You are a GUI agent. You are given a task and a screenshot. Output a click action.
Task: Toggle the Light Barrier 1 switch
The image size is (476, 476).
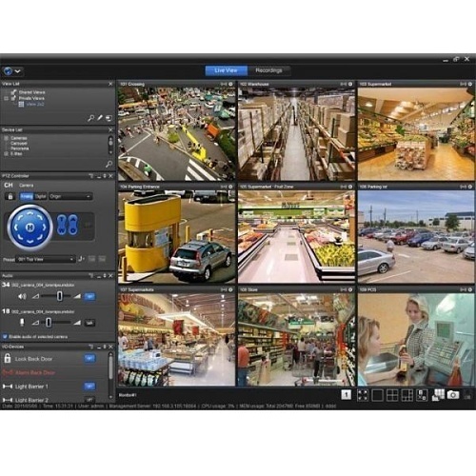point(89,386)
